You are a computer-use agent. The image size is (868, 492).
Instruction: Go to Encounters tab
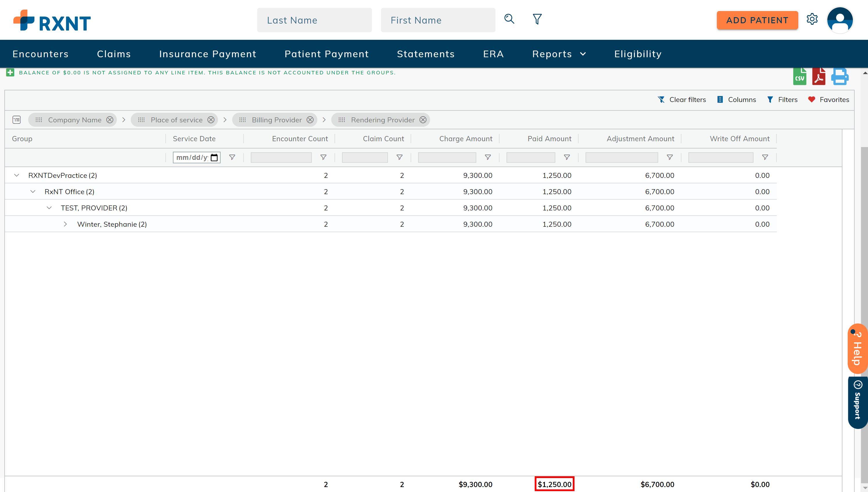(x=41, y=54)
